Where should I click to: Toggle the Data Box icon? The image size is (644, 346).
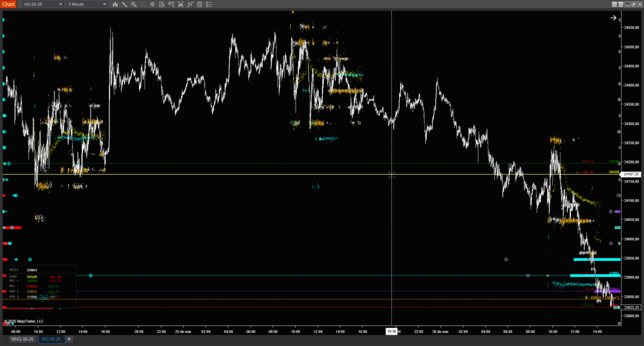point(162,4)
